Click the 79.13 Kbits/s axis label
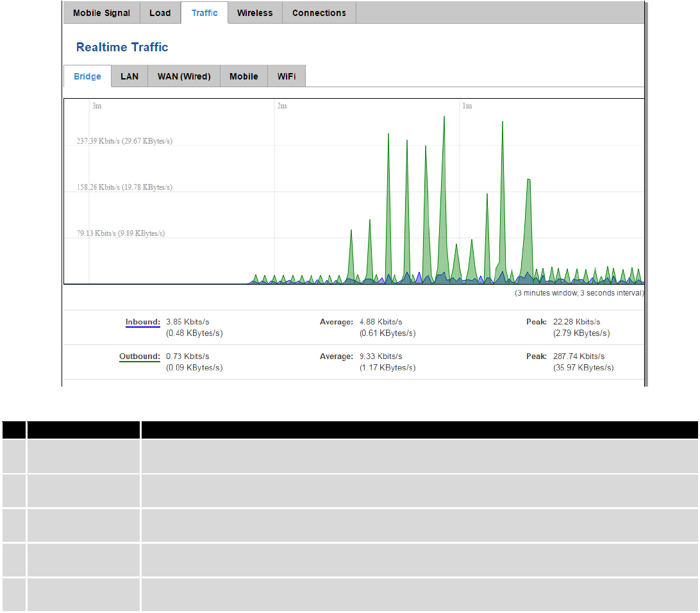 click(x=121, y=233)
